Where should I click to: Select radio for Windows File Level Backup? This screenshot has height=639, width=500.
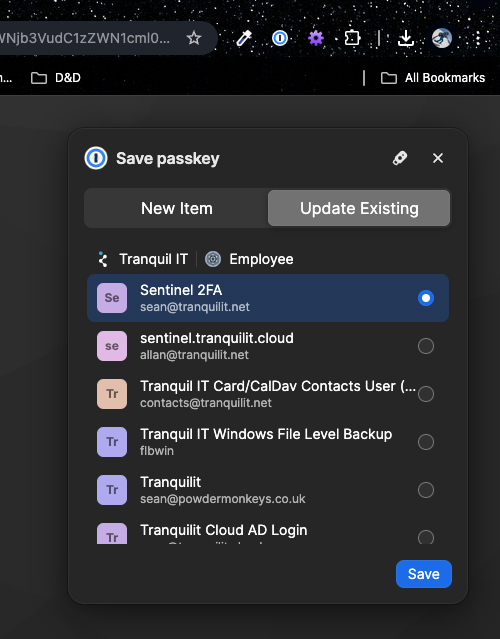pyautogui.click(x=426, y=442)
